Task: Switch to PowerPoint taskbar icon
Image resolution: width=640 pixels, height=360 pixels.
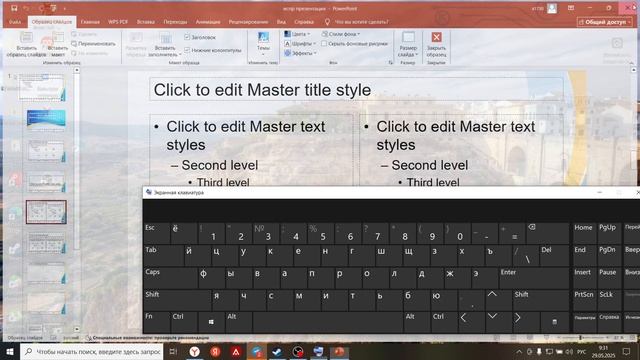Action: coord(339,351)
